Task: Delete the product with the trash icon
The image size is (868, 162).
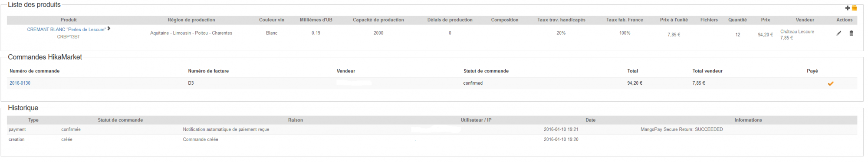Action: [x=851, y=33]
